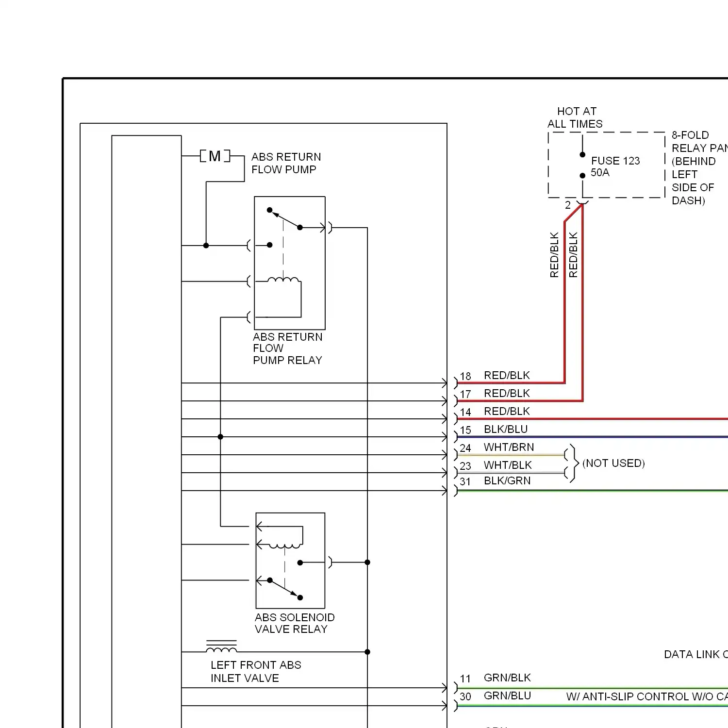Image resolution: width=728 pixels, height=728 pixels.
Task: Click the HOT AT ALL TIMES text
Action: tap(575, 117)
